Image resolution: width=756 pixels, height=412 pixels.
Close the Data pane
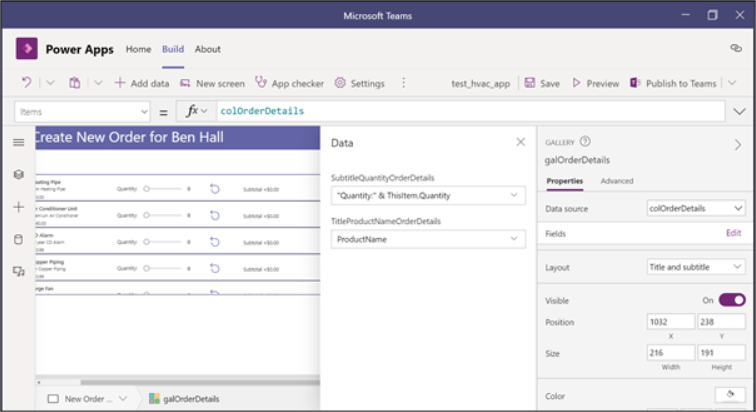pyautogui.click(x=521, y=142)
